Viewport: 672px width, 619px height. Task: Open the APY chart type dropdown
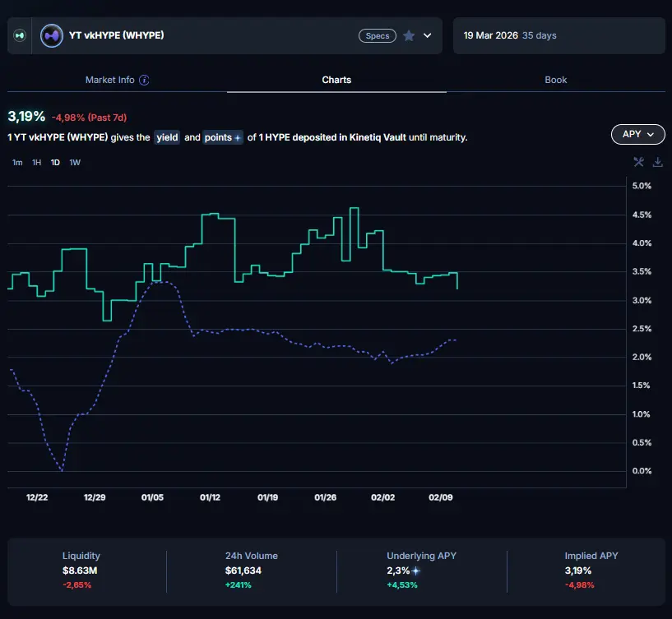point(637,134)
